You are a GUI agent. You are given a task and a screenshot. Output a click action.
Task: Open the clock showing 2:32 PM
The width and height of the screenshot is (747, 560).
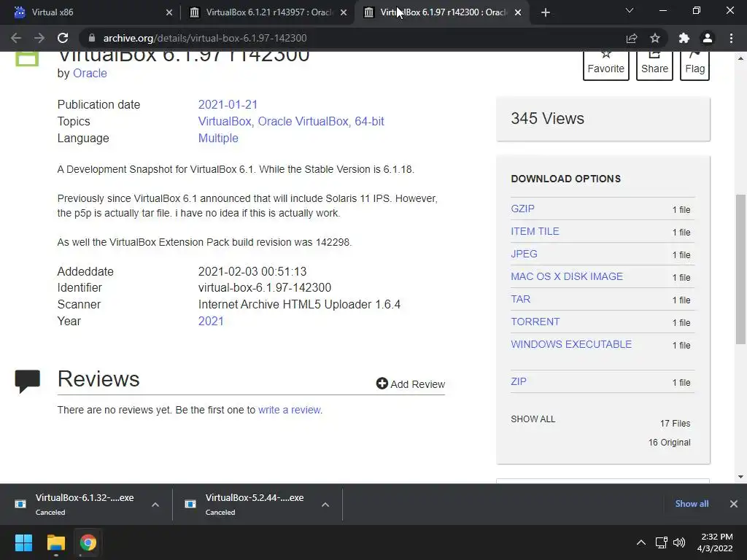tap(715, 542)
